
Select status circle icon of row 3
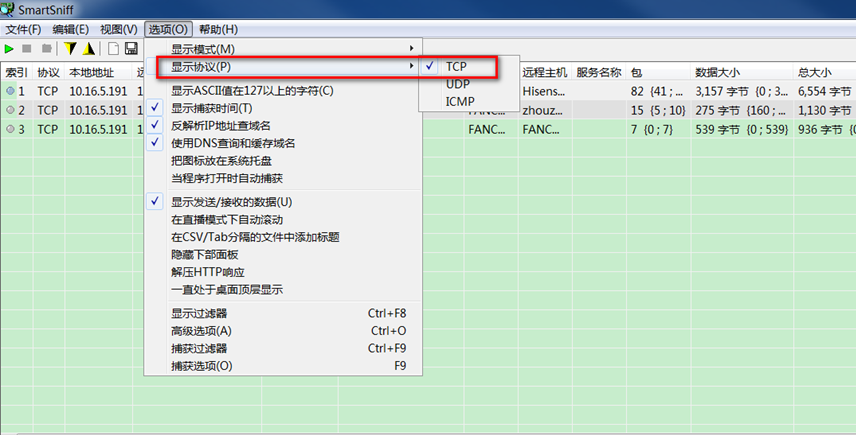click(x=10, y=129)
